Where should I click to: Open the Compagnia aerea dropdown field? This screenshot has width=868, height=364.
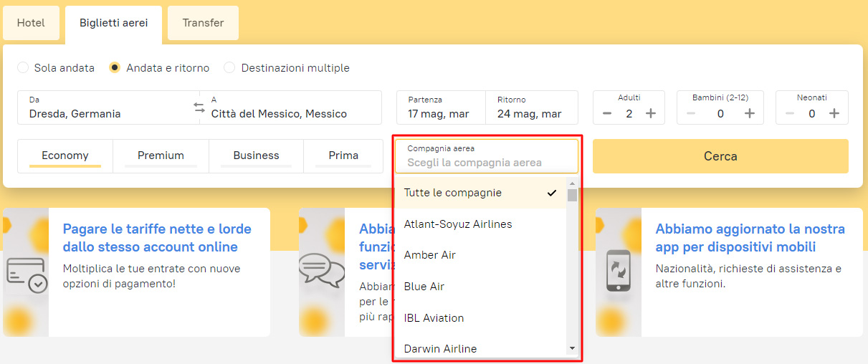(x=486, y=156)
